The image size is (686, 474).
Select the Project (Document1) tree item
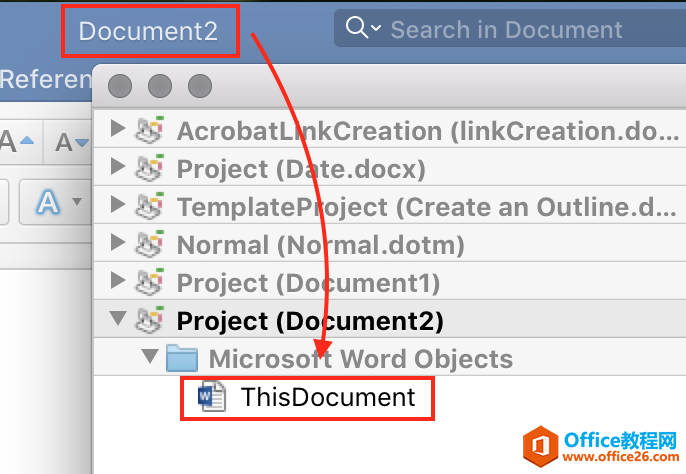pyautogui.click(x=308, y=283)
